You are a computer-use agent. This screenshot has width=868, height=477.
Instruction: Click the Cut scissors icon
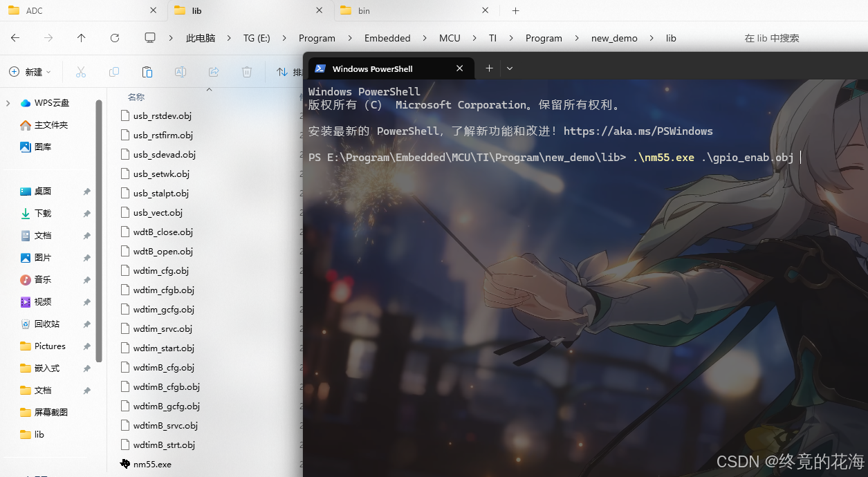80,72
